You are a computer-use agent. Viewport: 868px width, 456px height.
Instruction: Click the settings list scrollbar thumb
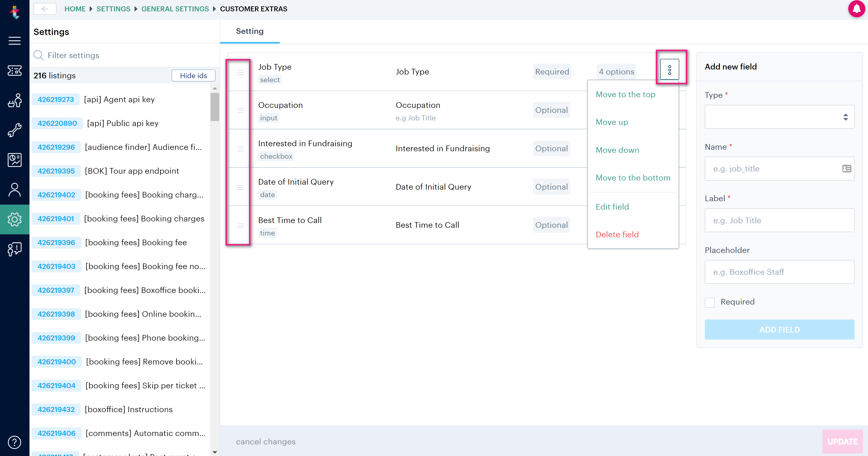(x=215, y=107)
